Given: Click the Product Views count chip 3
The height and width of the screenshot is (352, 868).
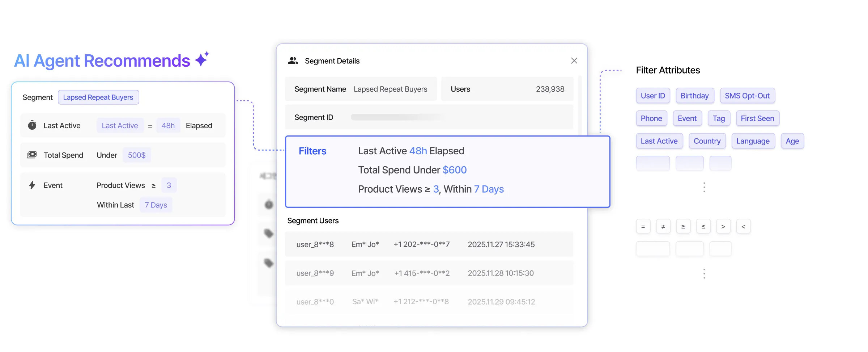Looking at the screenshot, I should coord(169,185).
